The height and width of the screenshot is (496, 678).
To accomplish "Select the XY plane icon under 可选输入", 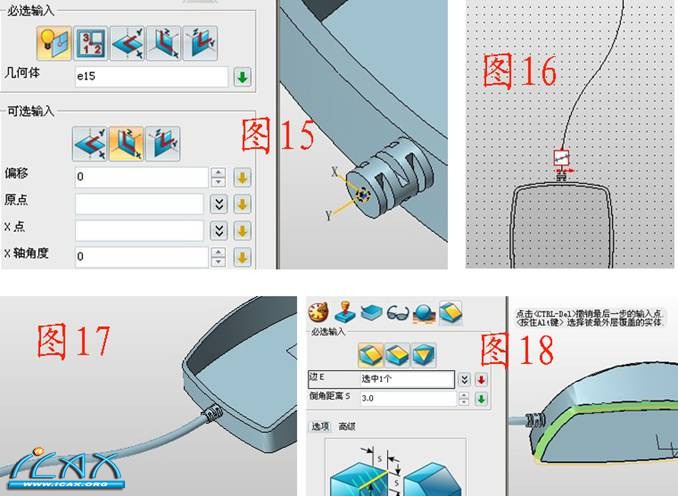I will [90, 144].
